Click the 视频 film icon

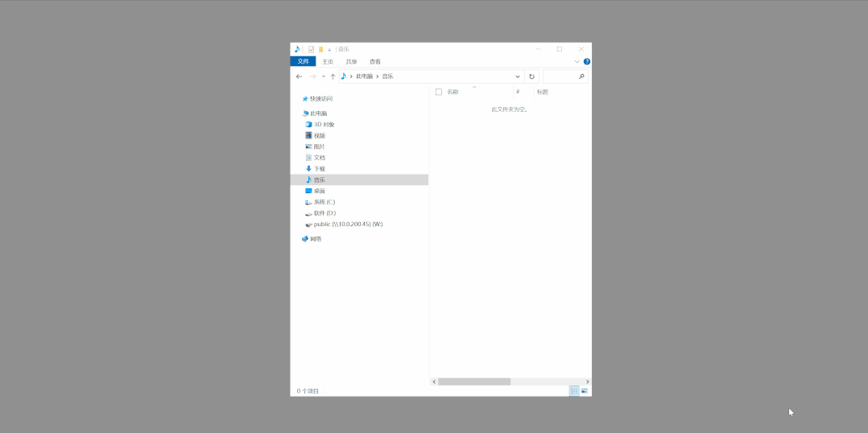click(309, 135)
